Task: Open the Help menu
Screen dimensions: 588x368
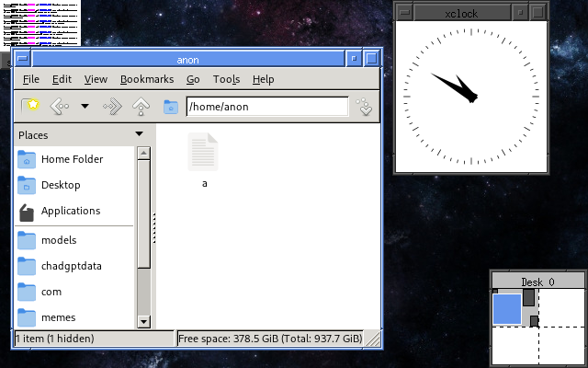Action: coord(264,79)
